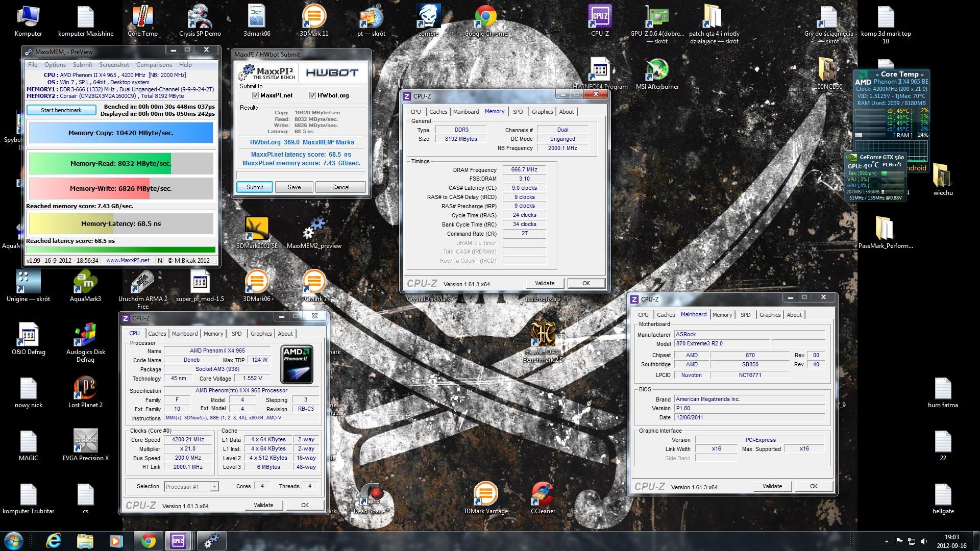Open the HWiNFO64 Program icon
The height and width of the screenshot is (551, 980).
click(600, 74)
